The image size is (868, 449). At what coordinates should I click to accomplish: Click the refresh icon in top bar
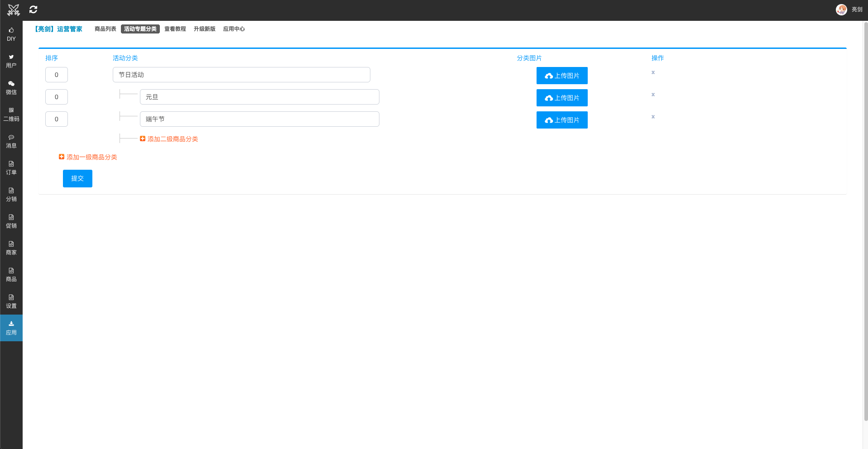[34, 10]
